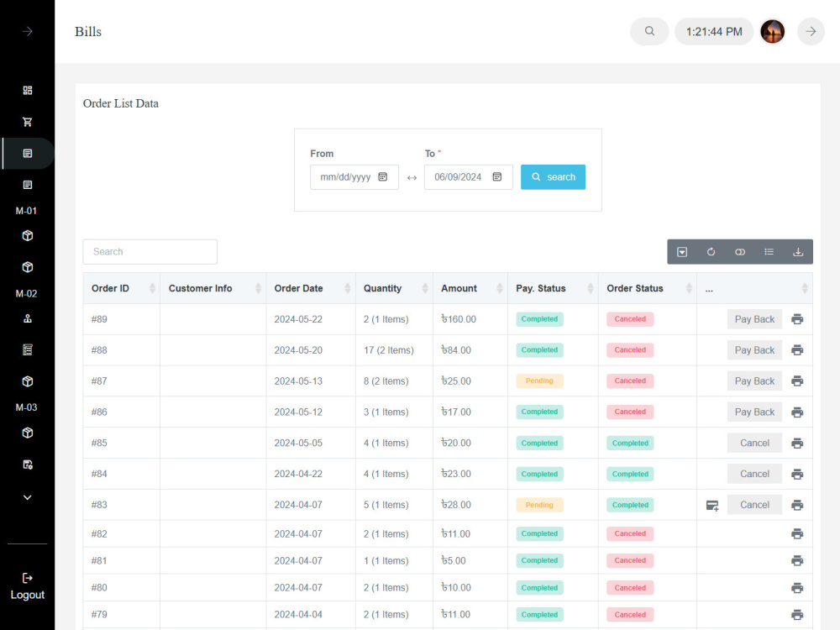This screenshot has height=630, width=840.
Task: Click the Logout button
Action: (x=28, y=586)
